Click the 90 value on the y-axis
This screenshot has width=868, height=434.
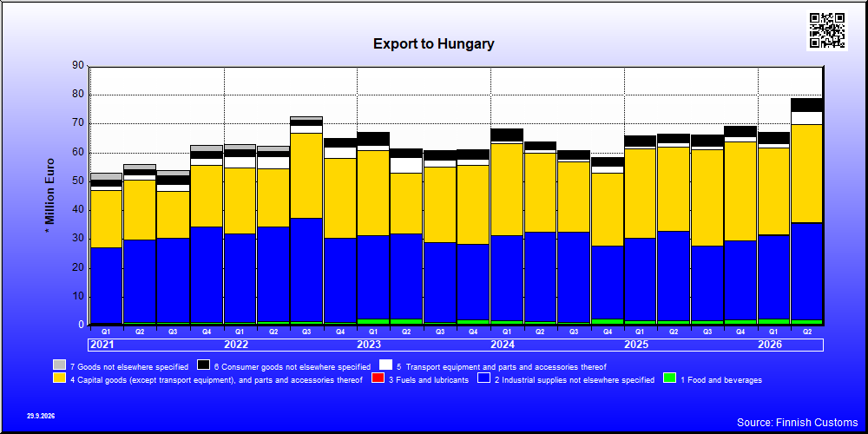click(78, 65)
